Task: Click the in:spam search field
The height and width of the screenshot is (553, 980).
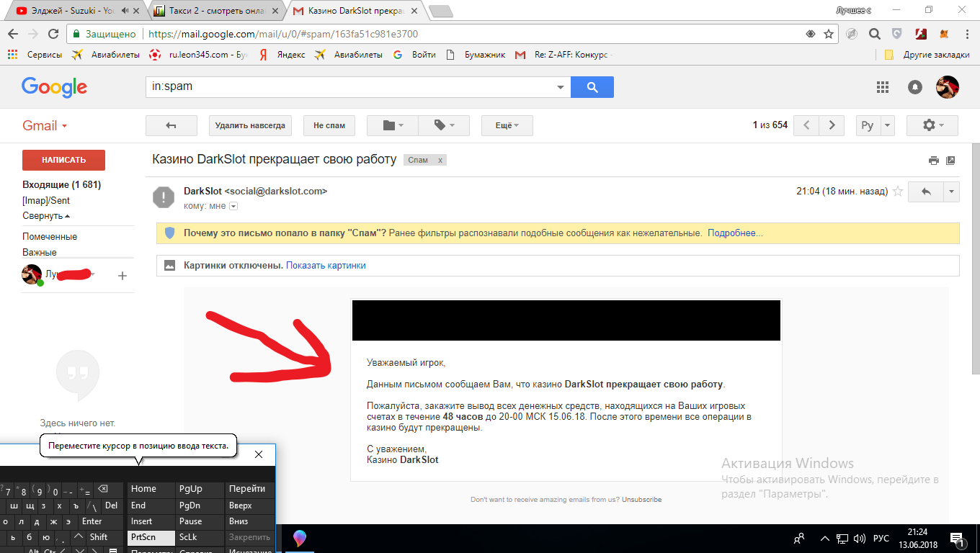Action: tap(349, 87)
